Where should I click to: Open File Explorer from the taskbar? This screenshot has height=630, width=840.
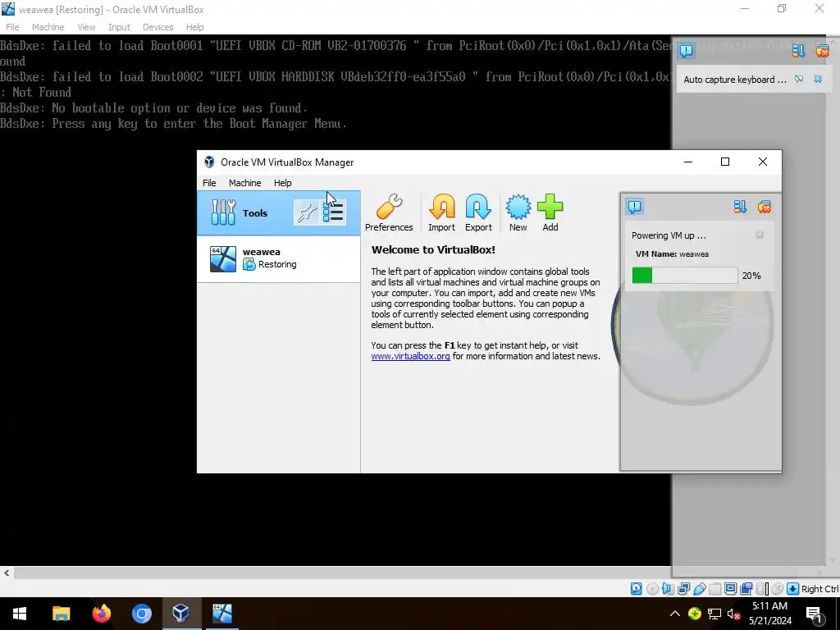[x=61, y=614]
